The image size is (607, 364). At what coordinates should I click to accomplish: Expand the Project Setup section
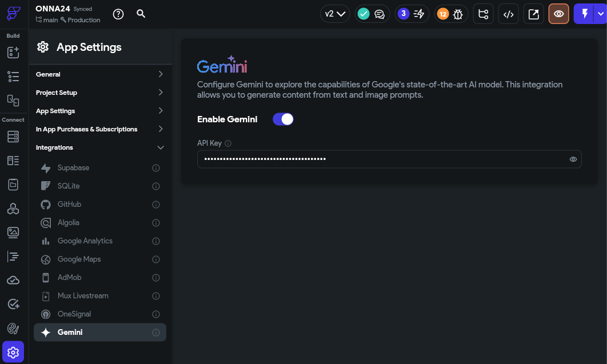100,93
